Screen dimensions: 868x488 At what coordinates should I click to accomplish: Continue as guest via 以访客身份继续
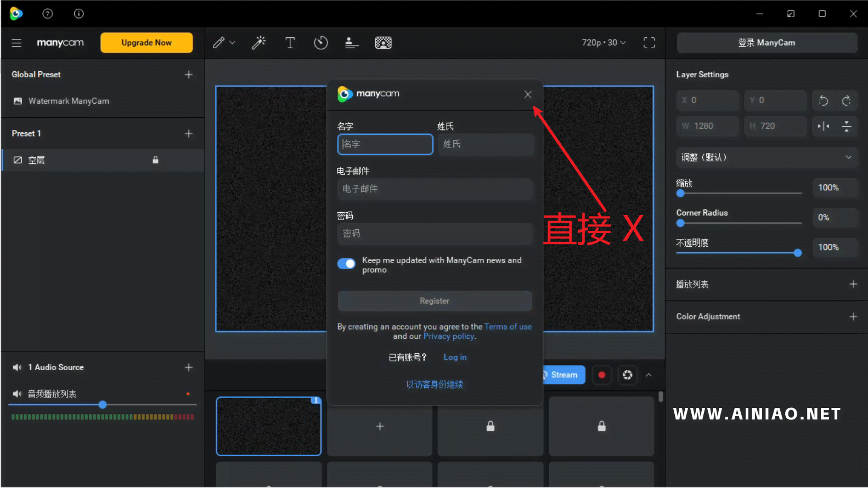[x=435, y=384]
